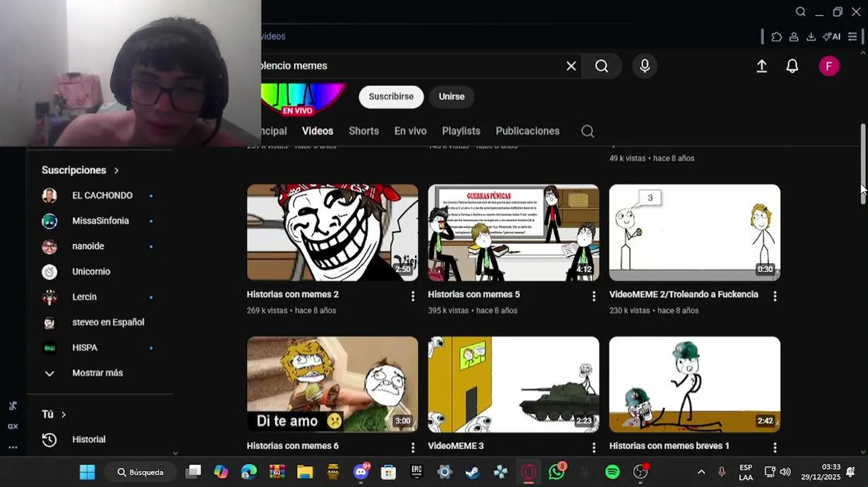Open Steam from the taskbar
868x487 pixels.
[473, 472]
